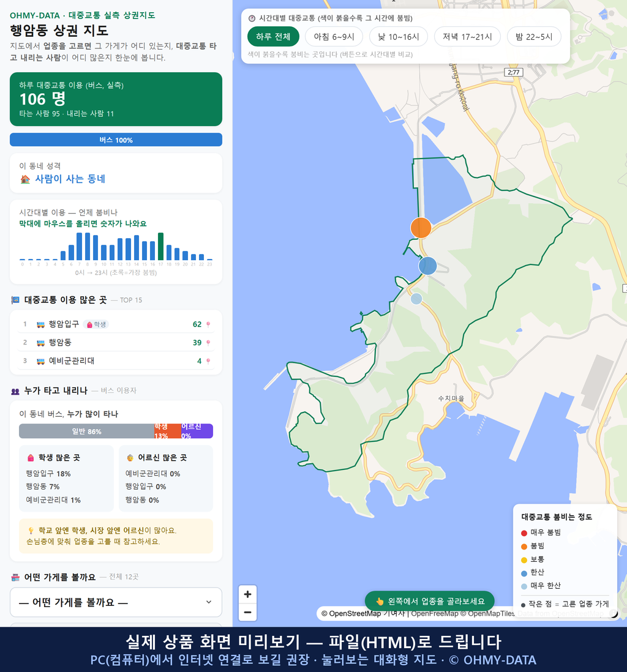
Task: Zoom in the map with plus button
Action: coord(247,594)
